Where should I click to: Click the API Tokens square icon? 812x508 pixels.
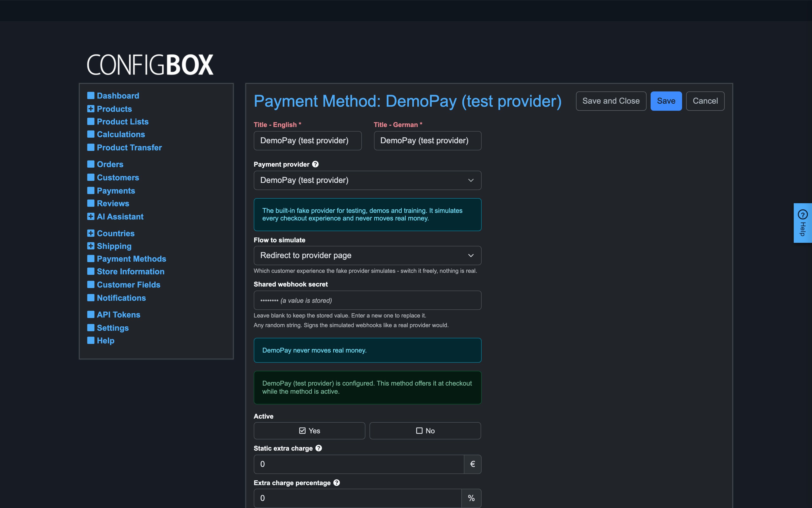(91, 314)
